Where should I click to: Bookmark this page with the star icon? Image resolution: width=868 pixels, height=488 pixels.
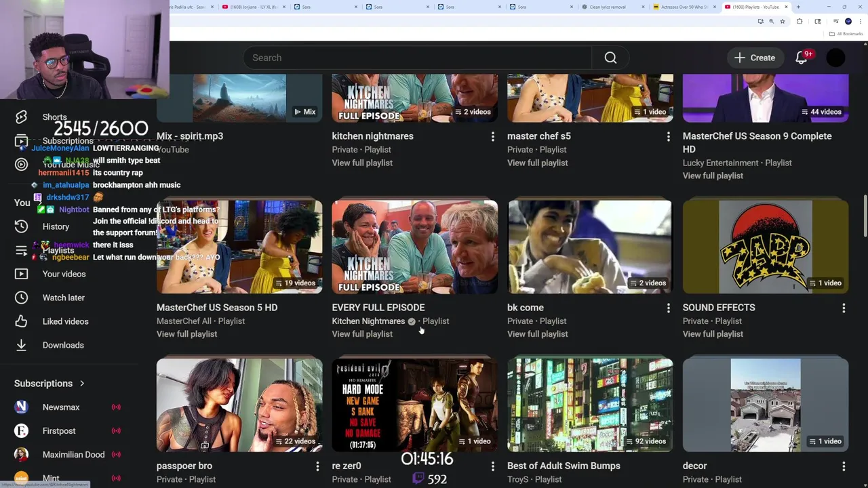(x=783, y=22)
